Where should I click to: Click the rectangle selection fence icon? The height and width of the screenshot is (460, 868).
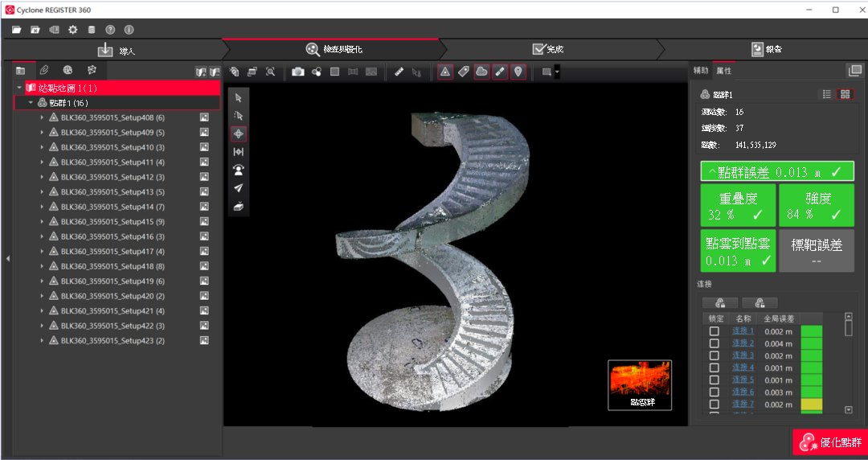(x=547, y=72)
